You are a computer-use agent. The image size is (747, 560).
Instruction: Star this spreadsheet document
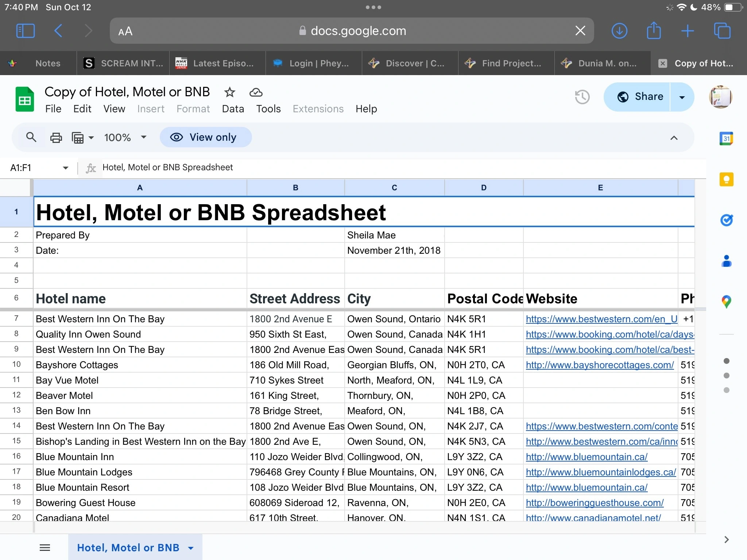[229, 92]
